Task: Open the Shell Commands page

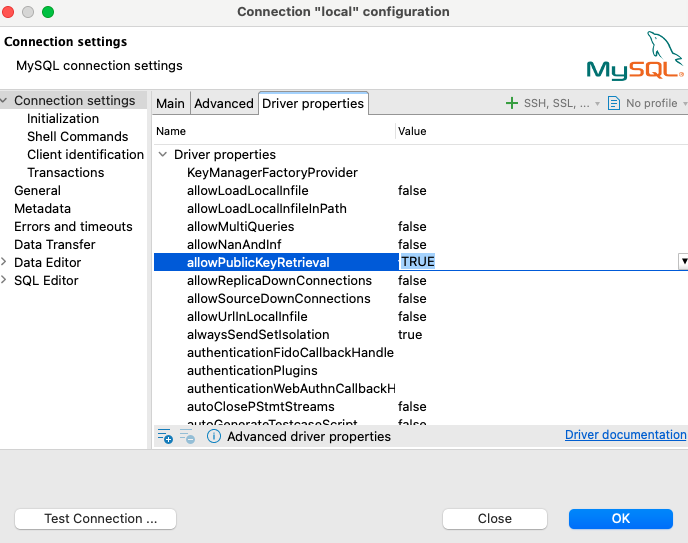Action: coord(78,136)
